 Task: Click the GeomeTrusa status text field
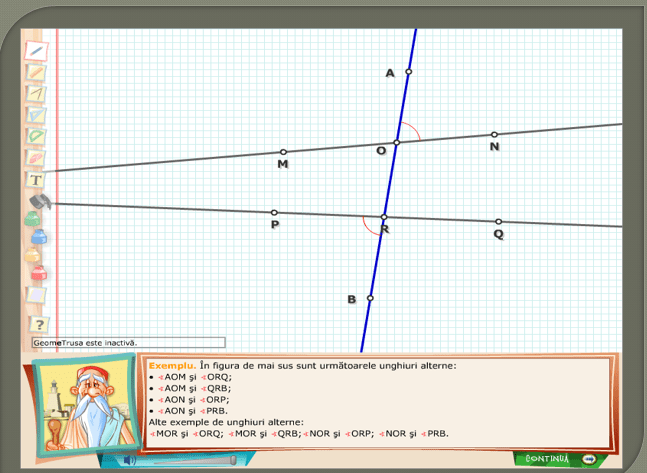[128, 342]
